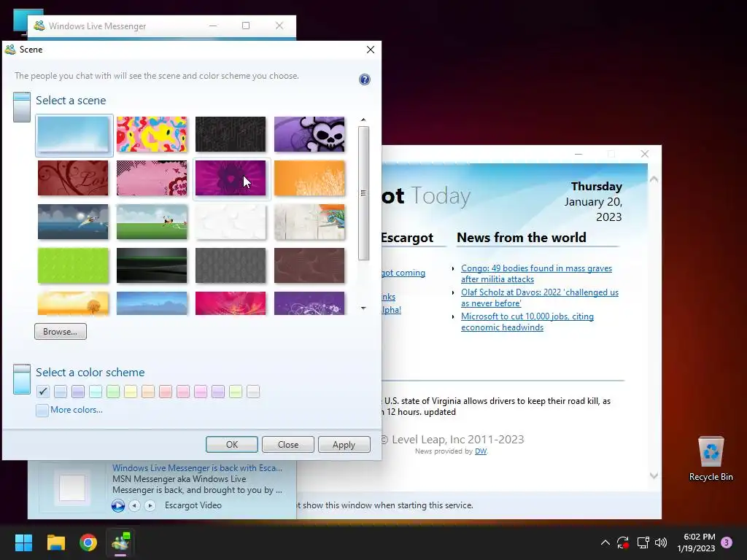Launch Google Chrome from the taskbar
This screenshot has width=747, height=560.
coord(88,542)
